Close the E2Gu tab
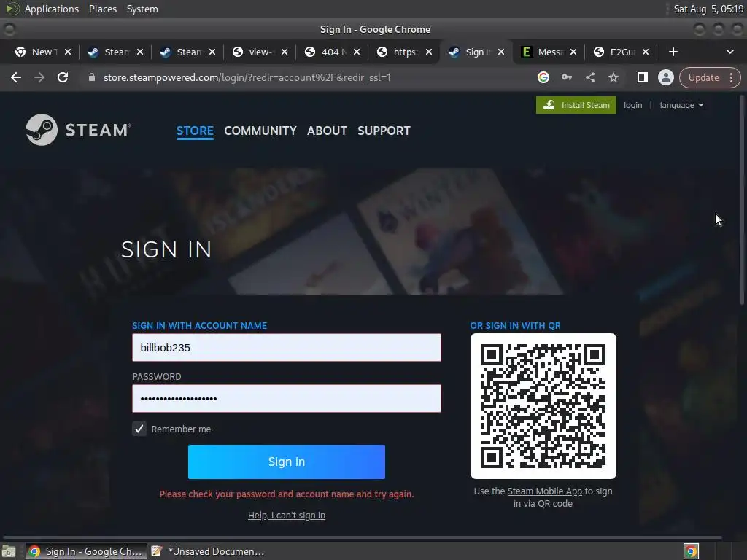The image size is (747, 560). click(x=645, y=52)
